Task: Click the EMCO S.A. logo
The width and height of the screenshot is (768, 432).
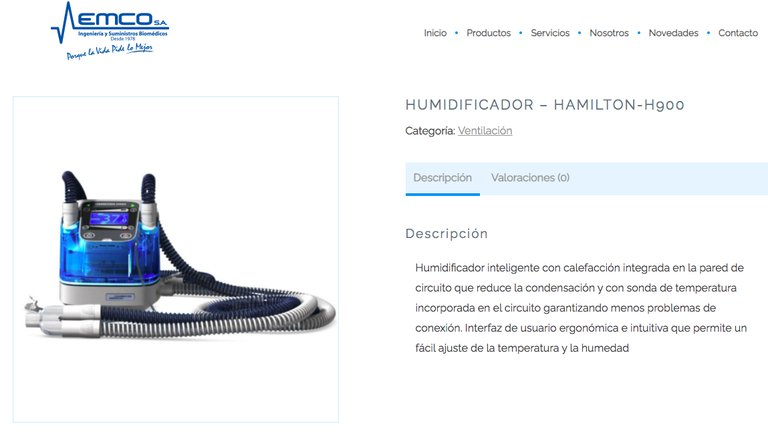Action: point(110,31)
